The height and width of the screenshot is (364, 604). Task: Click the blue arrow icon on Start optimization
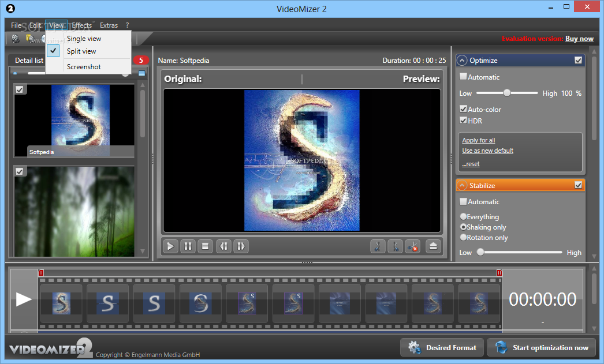501,347
